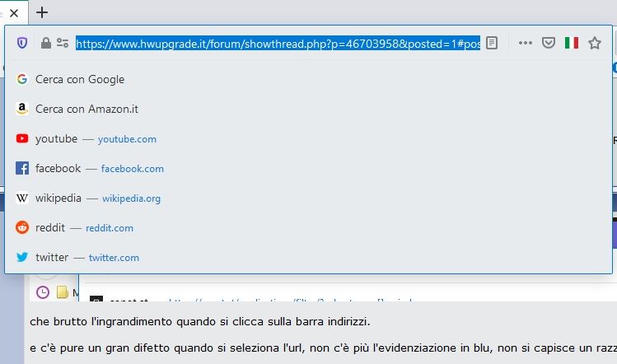Click the twitter.com link text
Viewport: 617px width, 364px height.
click(x=114, y=258)
